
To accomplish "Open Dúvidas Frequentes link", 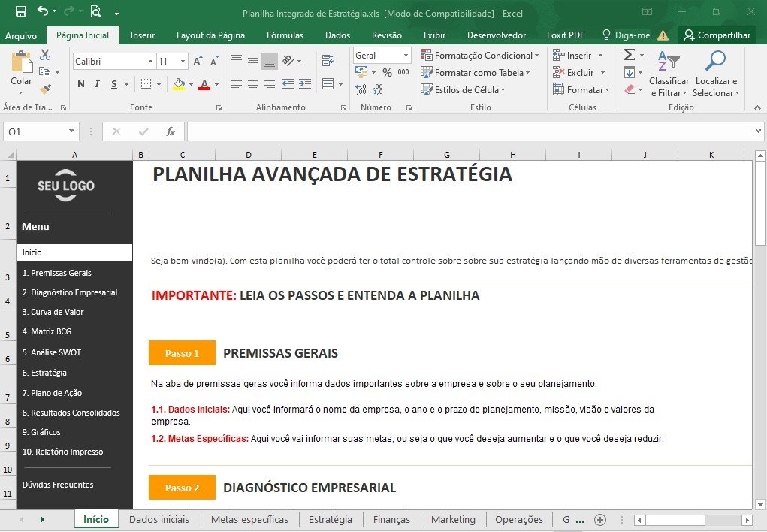I will pos(58,485).
